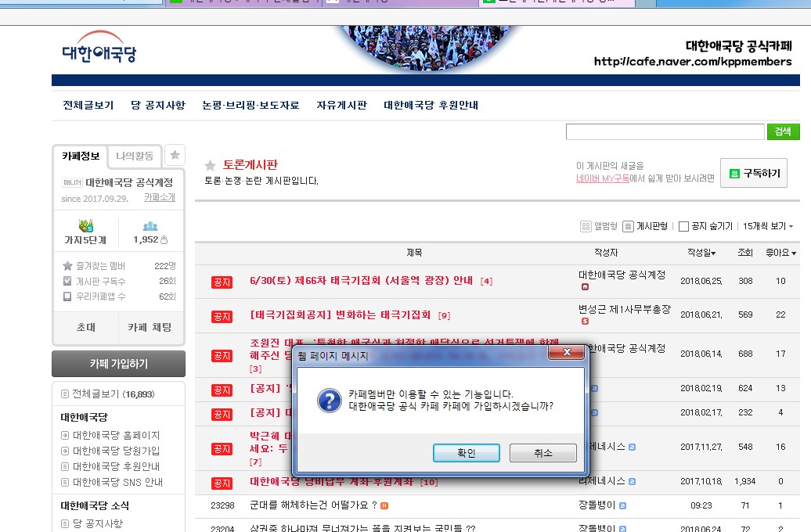The image size is (811, 532).
Task: Open the 자유게시판 menu item
Action: (x=341, y=105)
